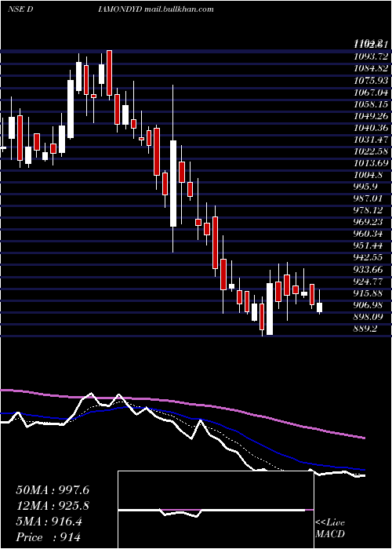Screen dimensions: 392x549
Task: Select the 1067.04 price label
Action: [371, 93]
